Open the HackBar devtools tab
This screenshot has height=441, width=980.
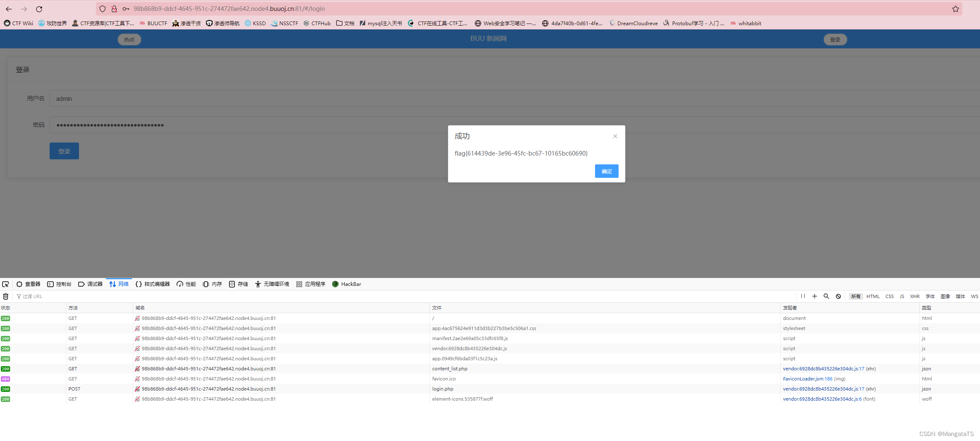347,284
